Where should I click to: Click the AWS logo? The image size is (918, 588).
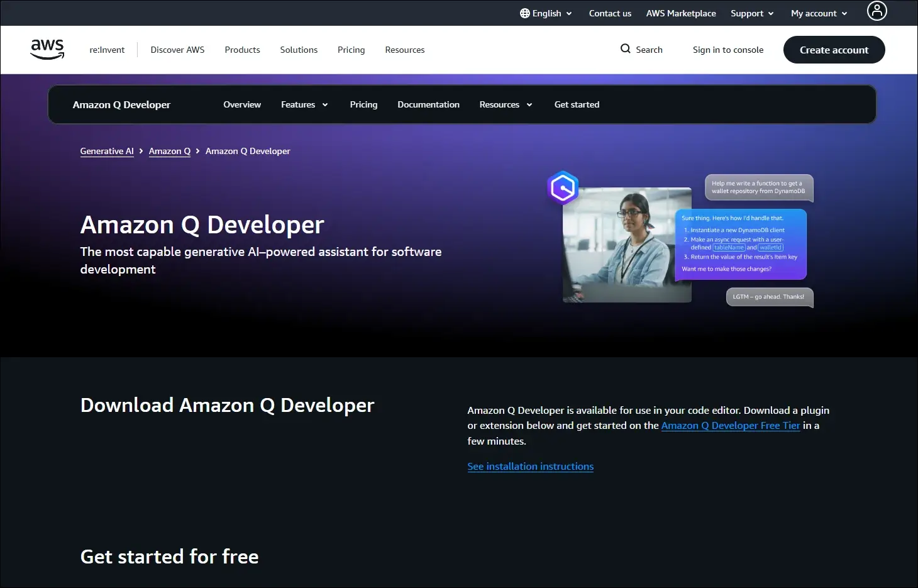click(48, 49)
